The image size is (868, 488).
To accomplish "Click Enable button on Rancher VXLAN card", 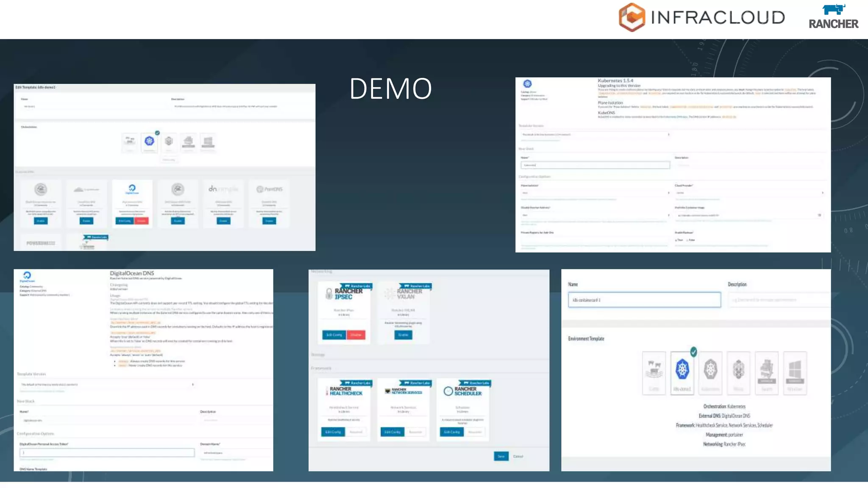I will (403, 335).
